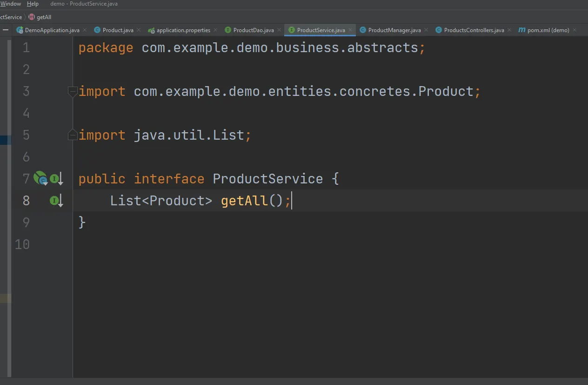Image resolution: width=588 pixels, height=385 pixels.
Task: Click the DemoApplication.java class file icon
Action: [x=20, y=30]
